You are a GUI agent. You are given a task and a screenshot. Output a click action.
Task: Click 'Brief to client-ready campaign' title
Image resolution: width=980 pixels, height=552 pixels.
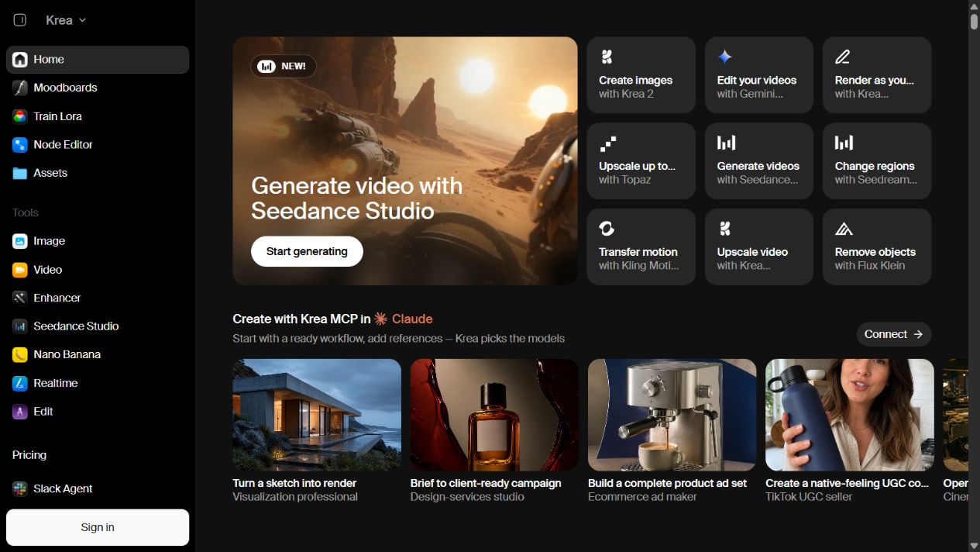pos(486,483)
